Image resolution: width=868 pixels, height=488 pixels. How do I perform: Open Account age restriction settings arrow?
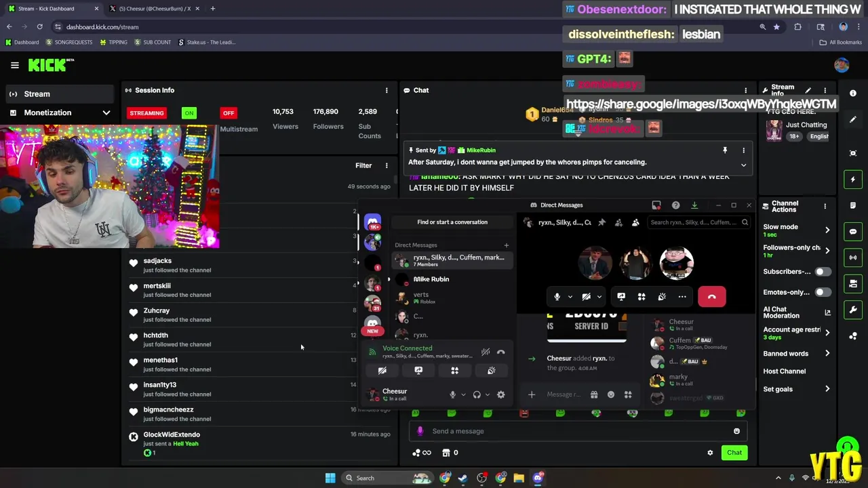(827, 333)
